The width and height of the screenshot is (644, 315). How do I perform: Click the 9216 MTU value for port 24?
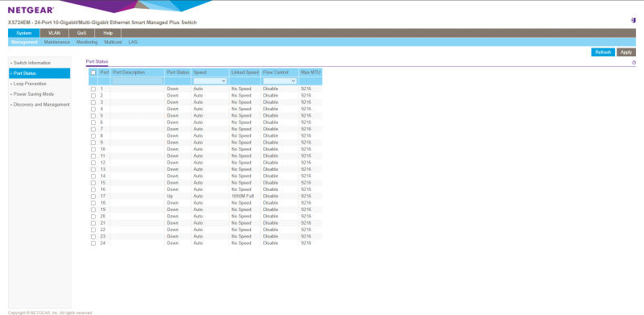tap(306, 243)
